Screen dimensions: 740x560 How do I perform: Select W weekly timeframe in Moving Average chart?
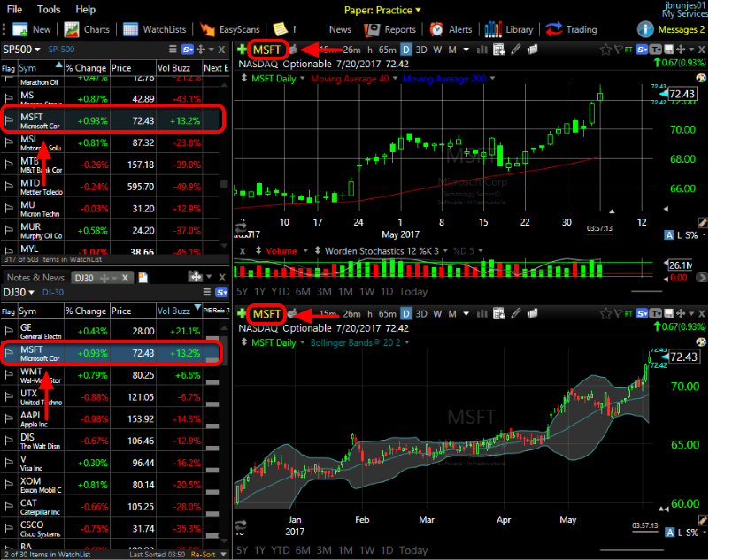437,50
